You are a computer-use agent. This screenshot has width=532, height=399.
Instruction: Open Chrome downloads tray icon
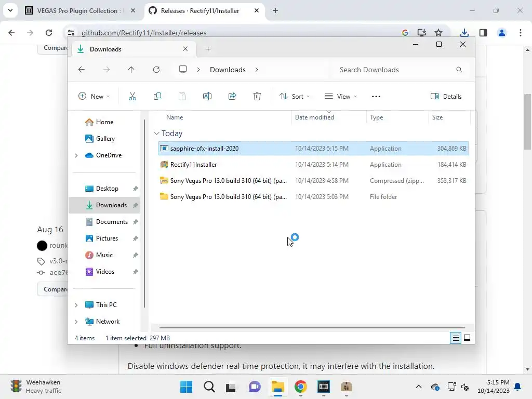click(464, 33)
